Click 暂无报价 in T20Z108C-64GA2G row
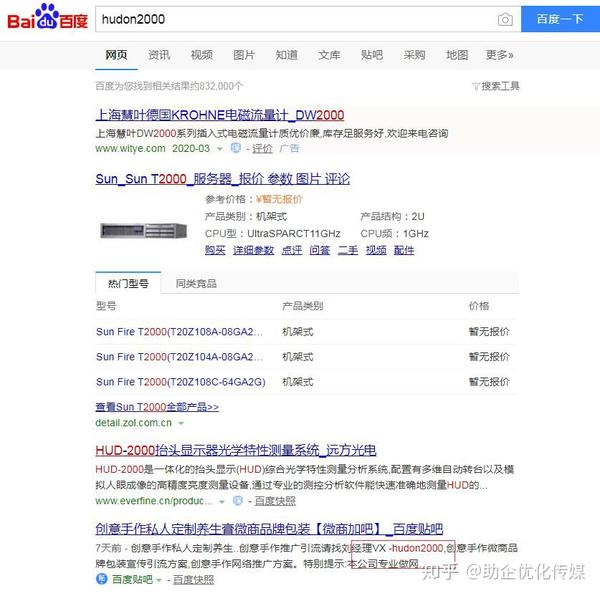 click(489, 382)
